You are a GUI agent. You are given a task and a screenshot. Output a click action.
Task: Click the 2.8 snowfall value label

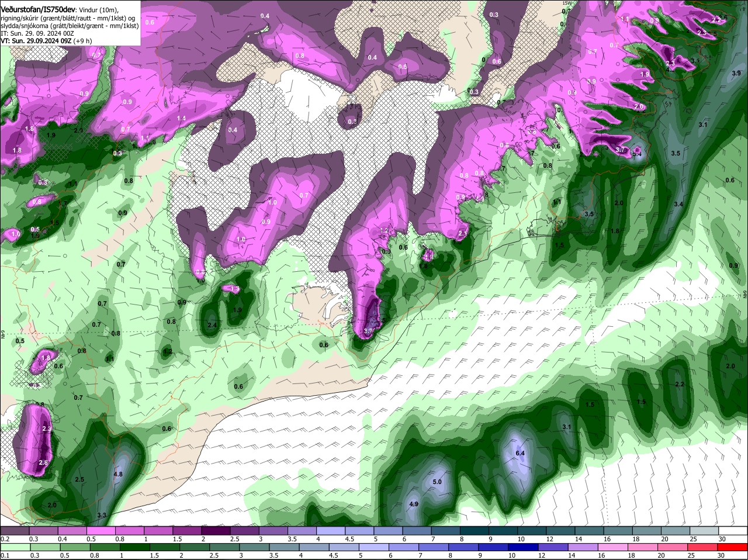[43, 462]
